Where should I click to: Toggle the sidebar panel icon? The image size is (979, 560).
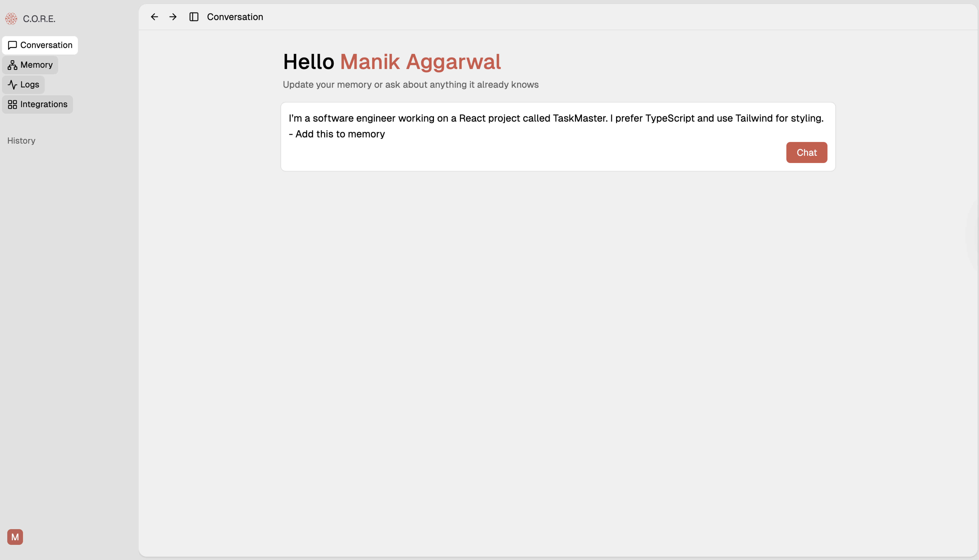coord(194,17)
